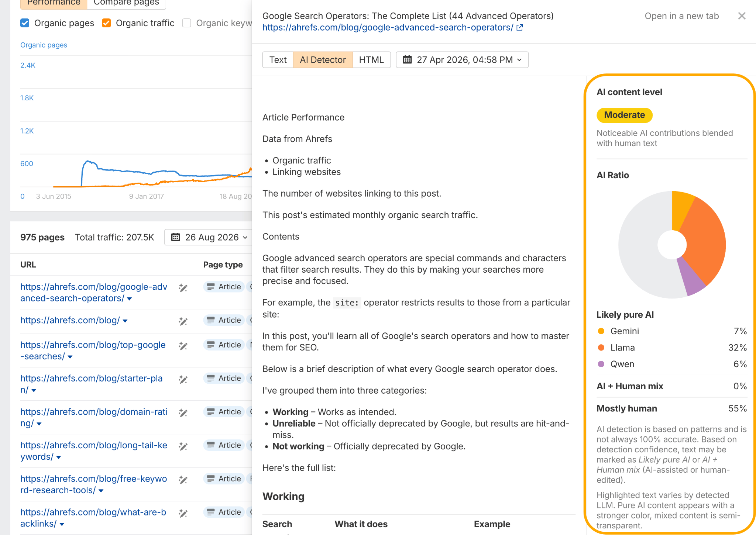Click Article icon in starter-plan row
This screenshot has width=756, height=535.
tap(211, 378)
